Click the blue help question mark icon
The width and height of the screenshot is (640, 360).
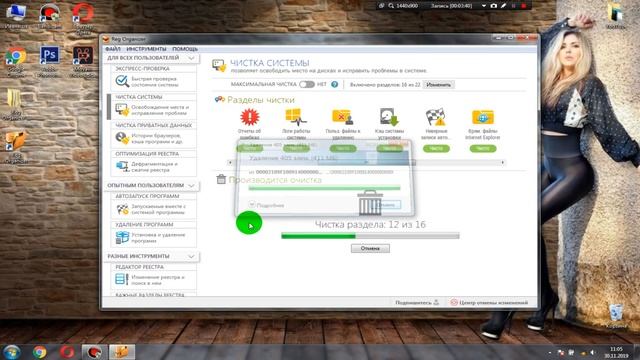click(335, 84)
